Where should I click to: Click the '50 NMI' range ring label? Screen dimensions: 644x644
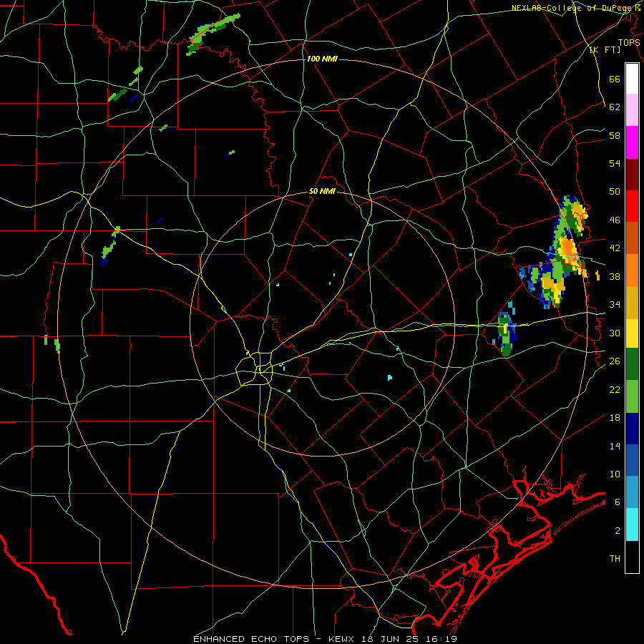click(x=322, y=191)
